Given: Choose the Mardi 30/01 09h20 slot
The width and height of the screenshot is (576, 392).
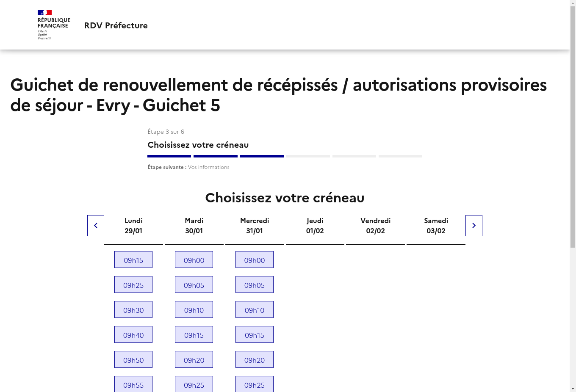Looking at the screenshot, I should pos(194,360).
